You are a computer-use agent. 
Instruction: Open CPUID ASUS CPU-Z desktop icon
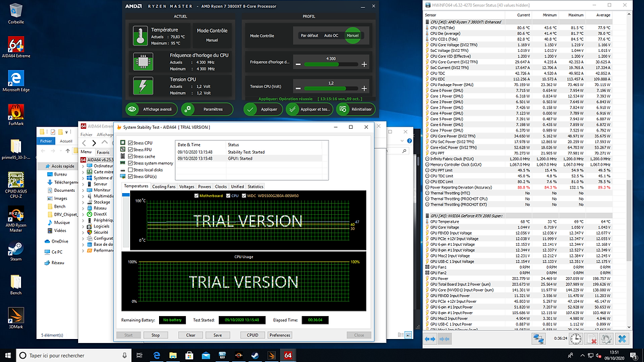[x=16, y=185]
